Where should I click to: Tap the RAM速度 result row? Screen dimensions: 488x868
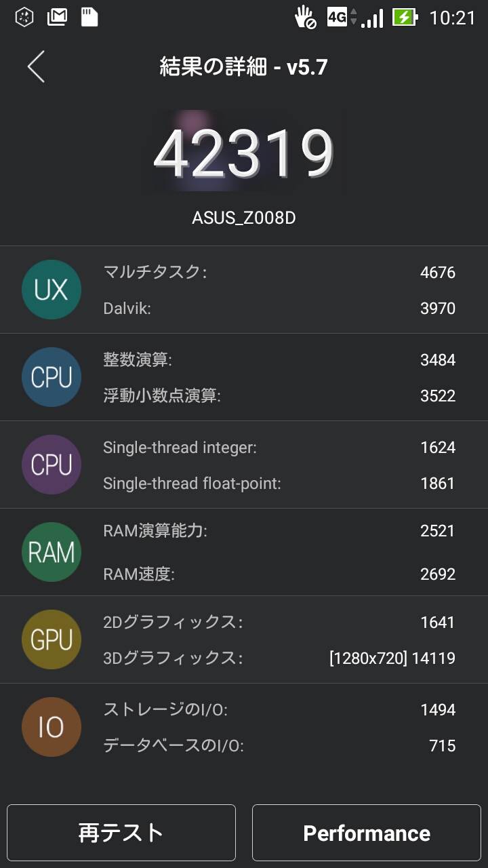click(278, 574)
